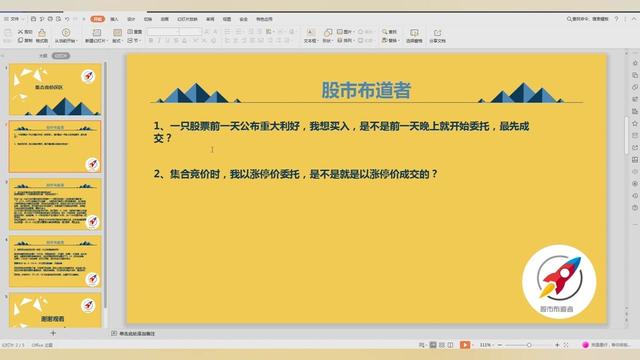The width and height of the screenshot is (640, 360).
Task: Click the orange slideshow play button in status bar
Action: coord(465,345)
